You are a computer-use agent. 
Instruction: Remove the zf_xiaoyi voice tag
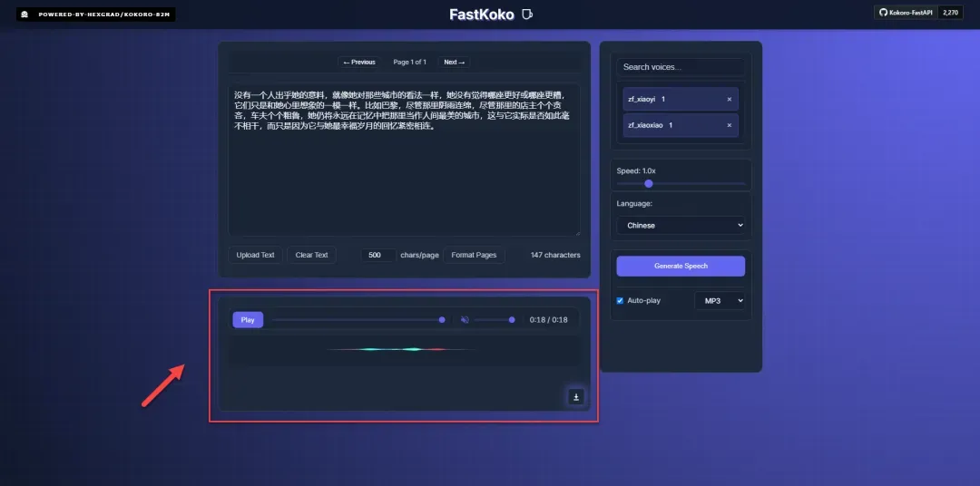729,100
